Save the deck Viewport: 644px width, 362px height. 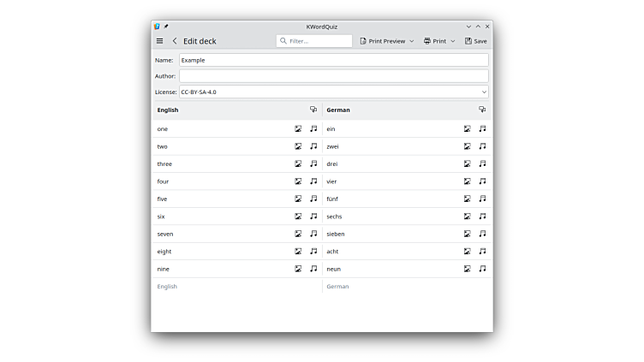point(475,41)
